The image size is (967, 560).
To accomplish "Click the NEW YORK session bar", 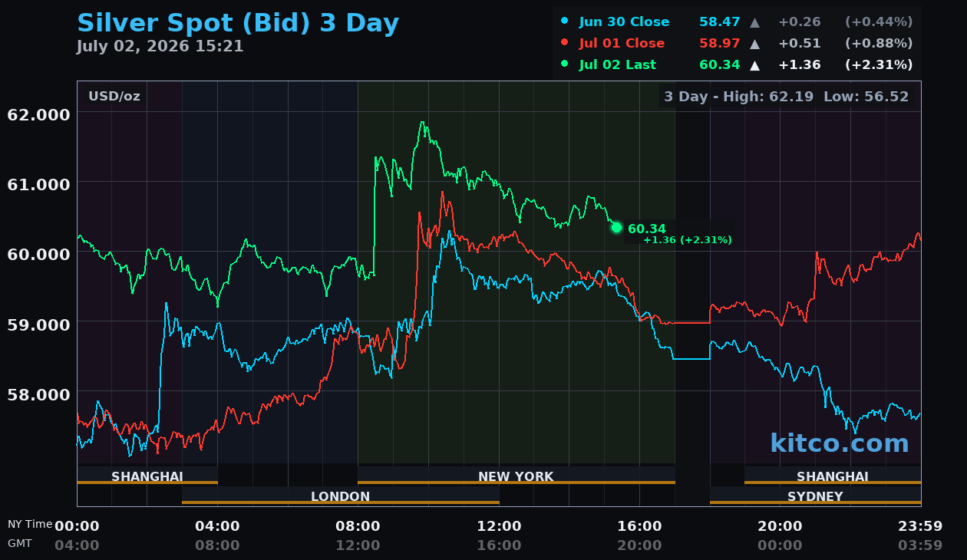I will coord(516,476).
